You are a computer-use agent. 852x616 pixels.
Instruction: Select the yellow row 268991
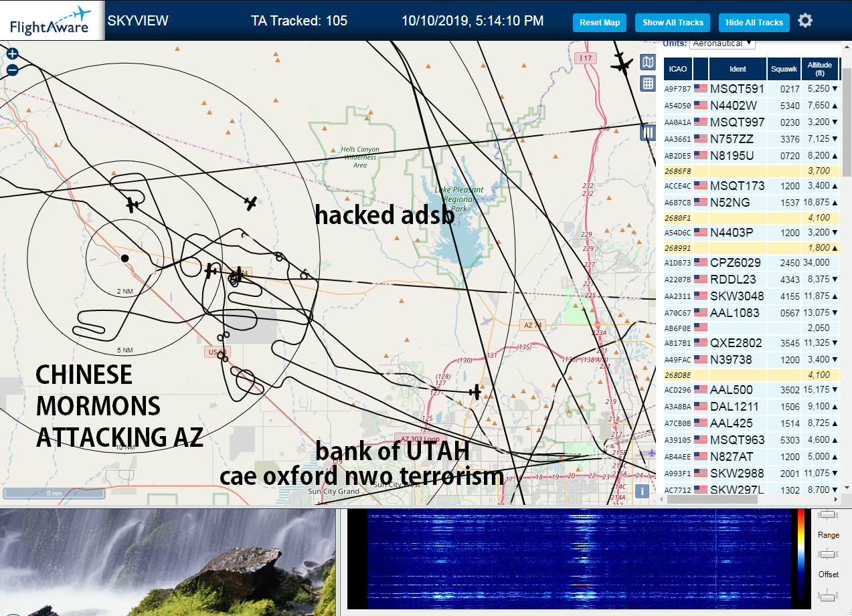(751, 247)
